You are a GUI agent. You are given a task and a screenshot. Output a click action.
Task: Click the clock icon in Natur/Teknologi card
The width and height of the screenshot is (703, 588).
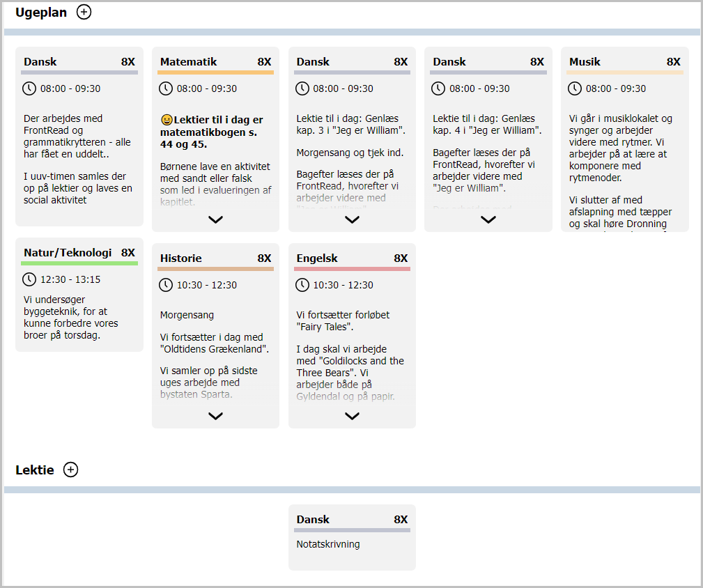29,279
